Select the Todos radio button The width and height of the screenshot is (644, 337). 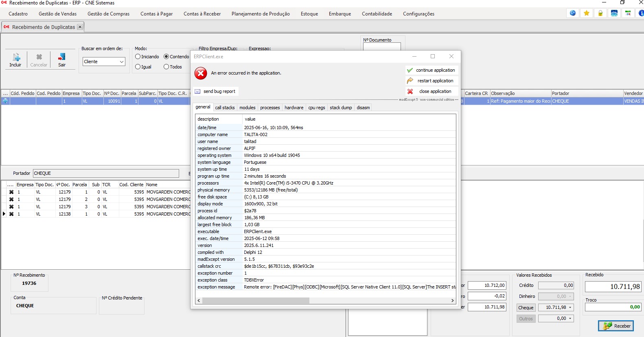[166, 67]
